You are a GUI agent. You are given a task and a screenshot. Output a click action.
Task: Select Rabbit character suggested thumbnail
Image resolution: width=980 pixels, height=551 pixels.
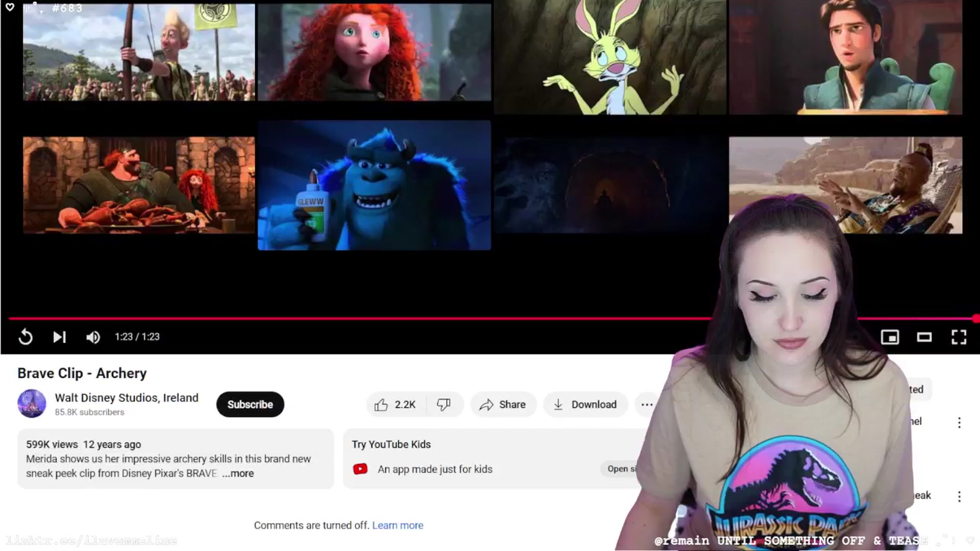(610, 57)
